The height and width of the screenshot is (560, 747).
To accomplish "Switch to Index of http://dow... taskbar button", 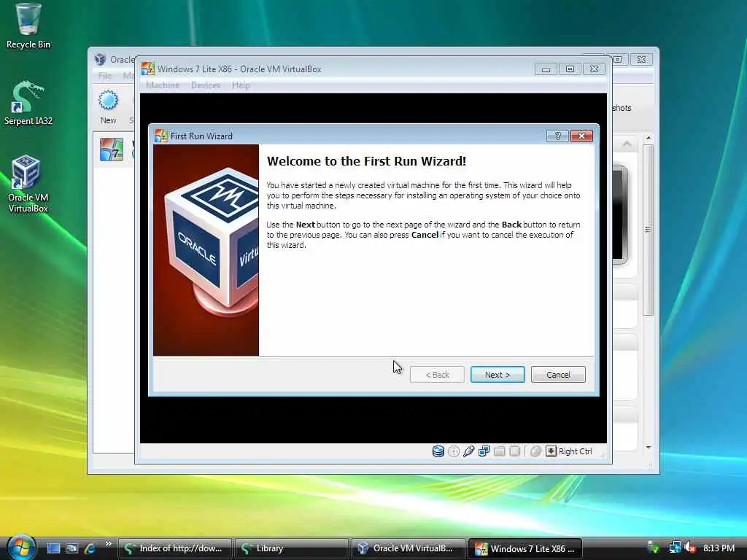I will pos(175,548).
